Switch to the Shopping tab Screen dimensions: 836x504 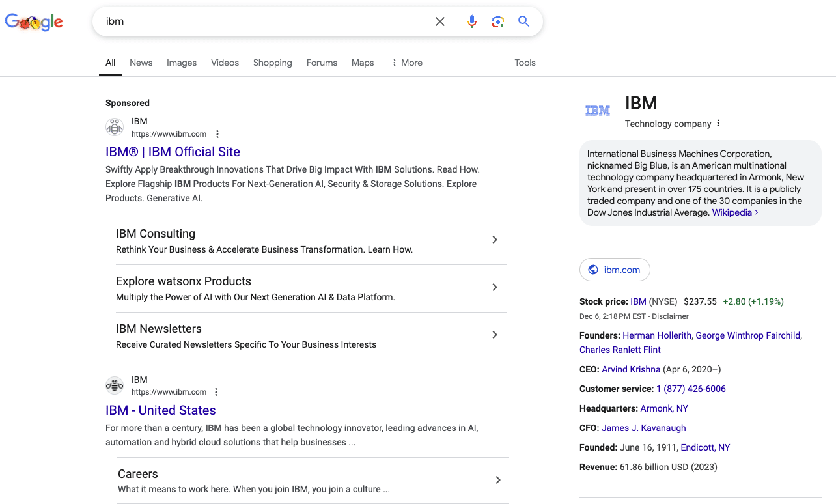[272, 63]
